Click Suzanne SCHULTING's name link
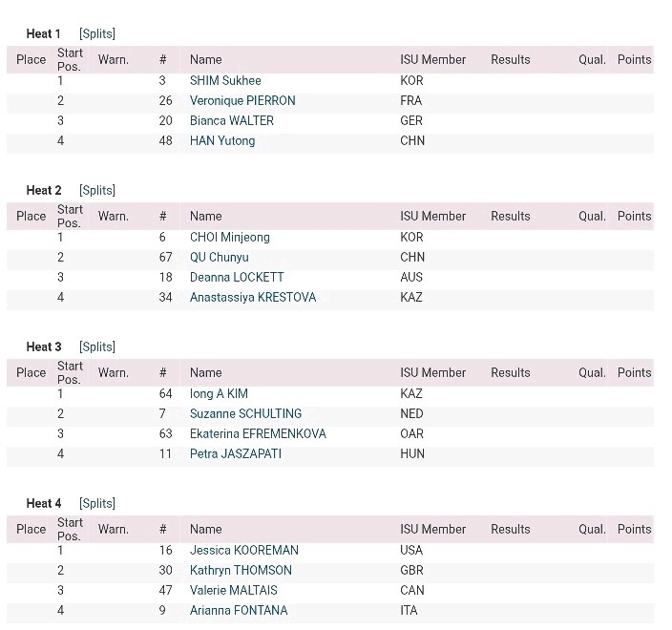Screen dimensions: 672x630 tap(245, 414)
